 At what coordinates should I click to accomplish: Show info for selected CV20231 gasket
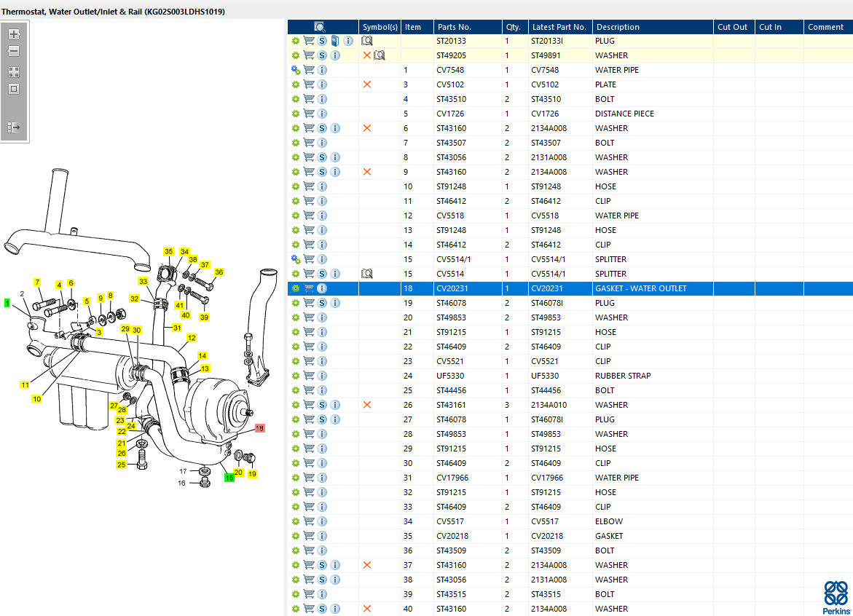[x=322, y=288]
